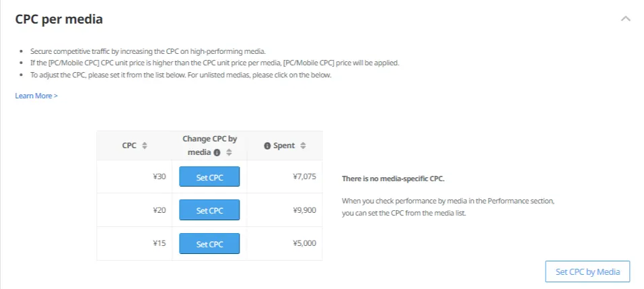Viewport: 644px width, 289px height.
Task: Select the ¥20 CPC cell
Action: coord(158,210)
